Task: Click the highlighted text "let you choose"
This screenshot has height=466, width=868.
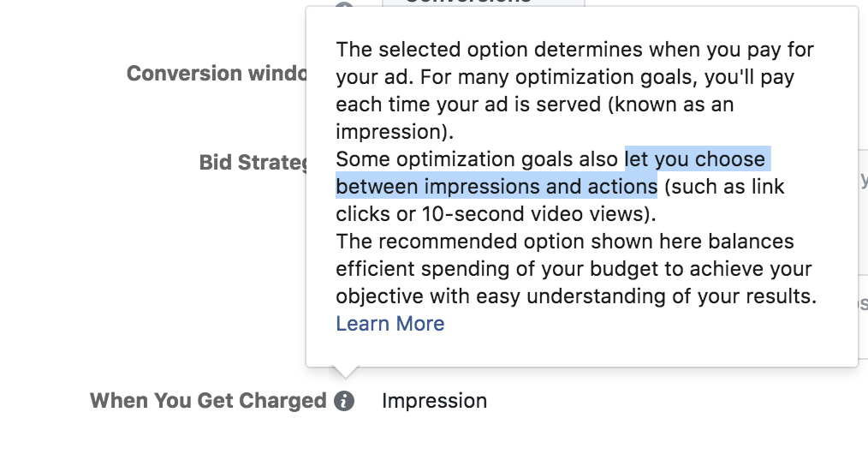Action: pyautogui.click(x=695, y=159)
